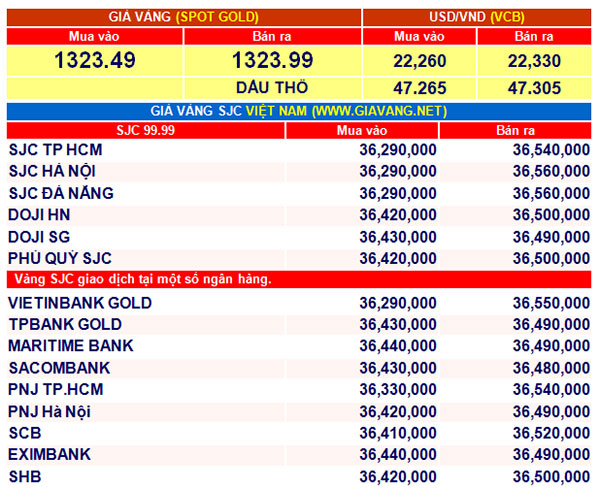Click DOJI SG sell price 36,490,000
Image resolution: width=600 pixels, height=489 pixels.
[x=551, y=237]
